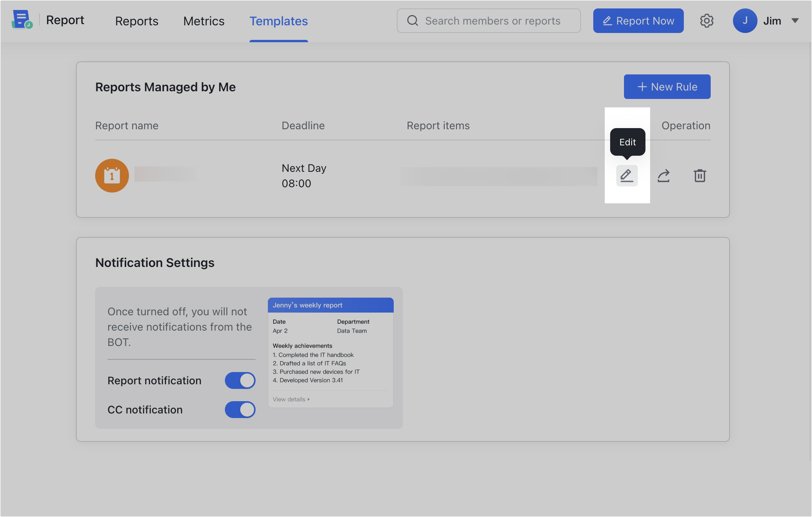The image size is (812, 517).
Task: Click the Edit pencil icon for the report
Action: click(x=627, y=176)
